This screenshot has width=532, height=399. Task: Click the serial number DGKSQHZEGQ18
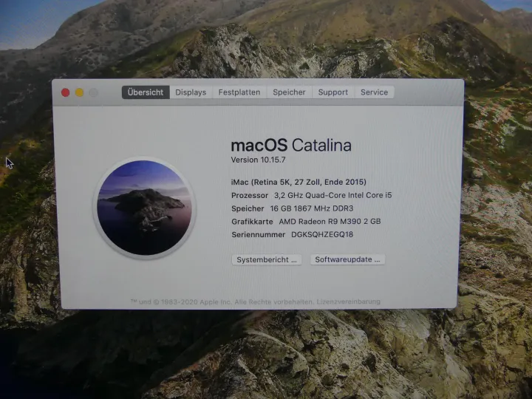(x=322, y=234)
